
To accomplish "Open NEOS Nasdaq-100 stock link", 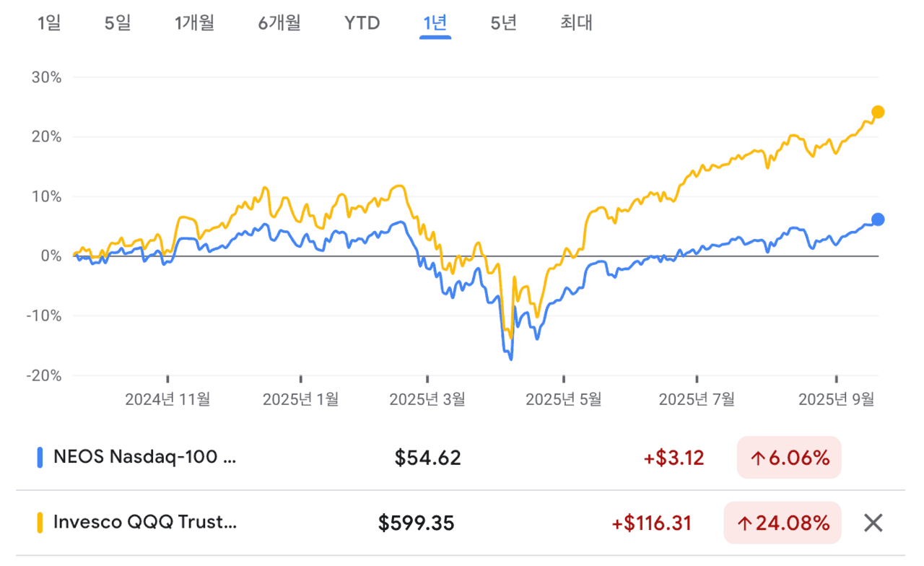I will (x=144, y=457).
